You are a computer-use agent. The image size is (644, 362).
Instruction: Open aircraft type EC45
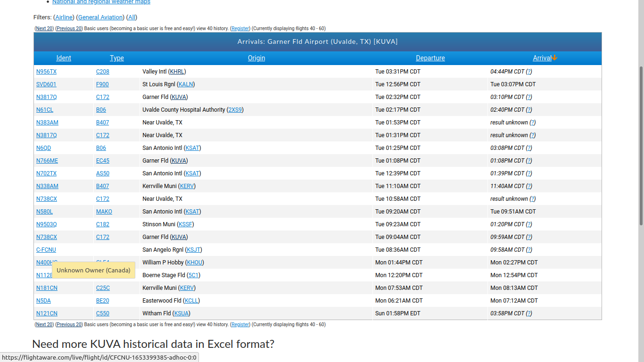tap(103, 161)
